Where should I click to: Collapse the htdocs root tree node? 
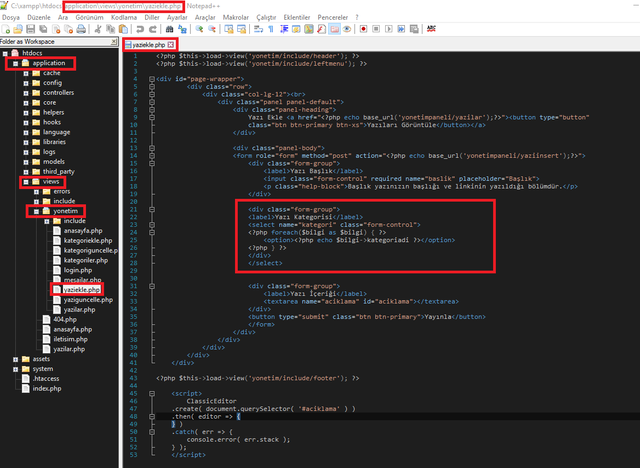(x=5, y=53)
